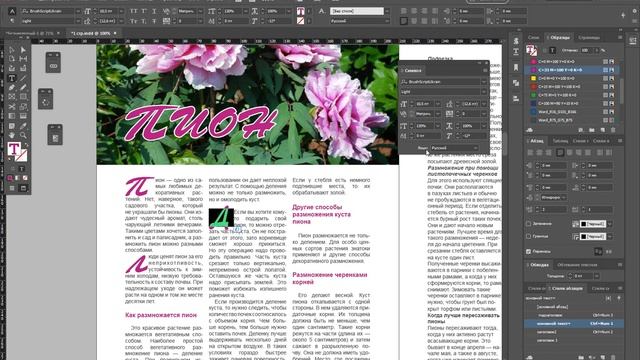The image size is (640, 360).
Task: Select the Selection tool arrow
Action: click(12, 50)
